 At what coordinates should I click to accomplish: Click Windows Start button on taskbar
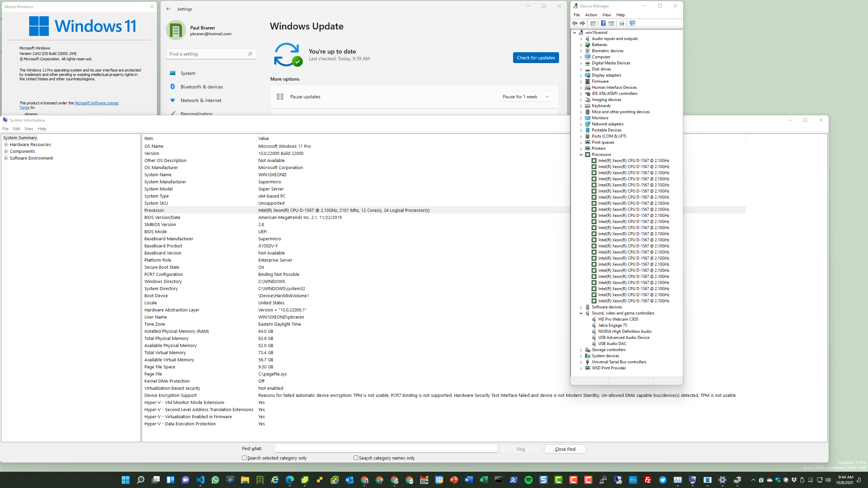[126, 480]
